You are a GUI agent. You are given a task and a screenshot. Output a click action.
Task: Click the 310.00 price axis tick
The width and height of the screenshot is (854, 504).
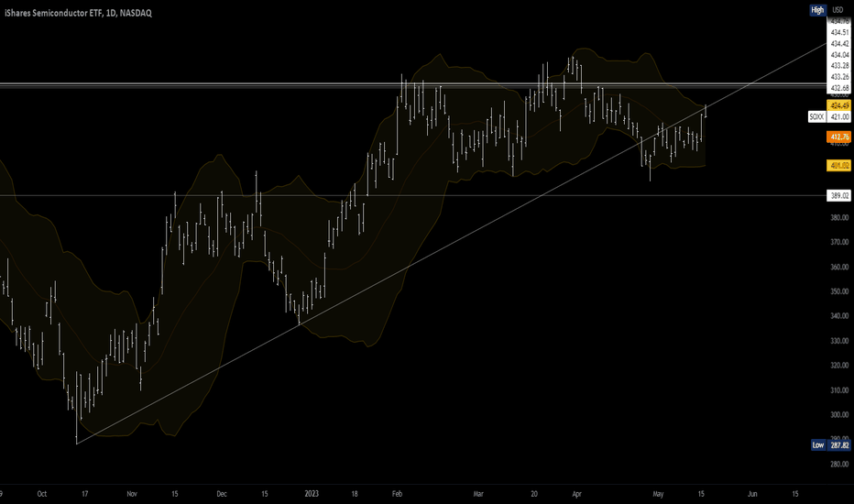point(839,390)
